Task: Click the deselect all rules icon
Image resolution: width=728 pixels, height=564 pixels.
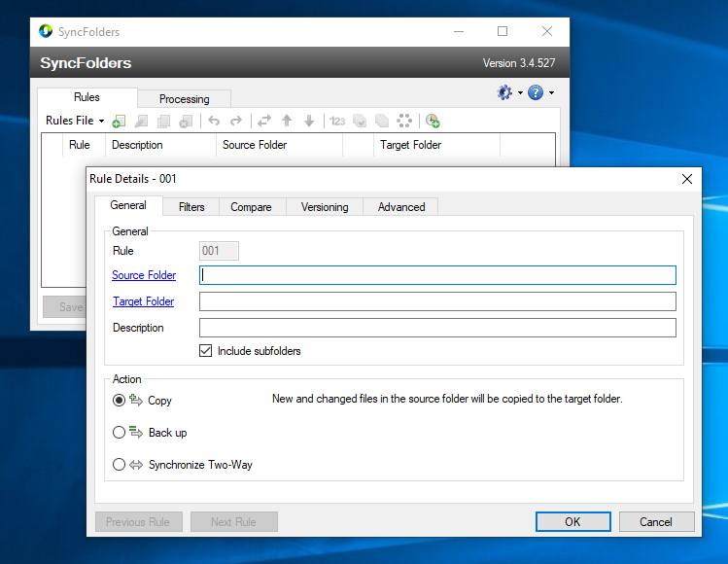Action: click(x=382, y=122)
